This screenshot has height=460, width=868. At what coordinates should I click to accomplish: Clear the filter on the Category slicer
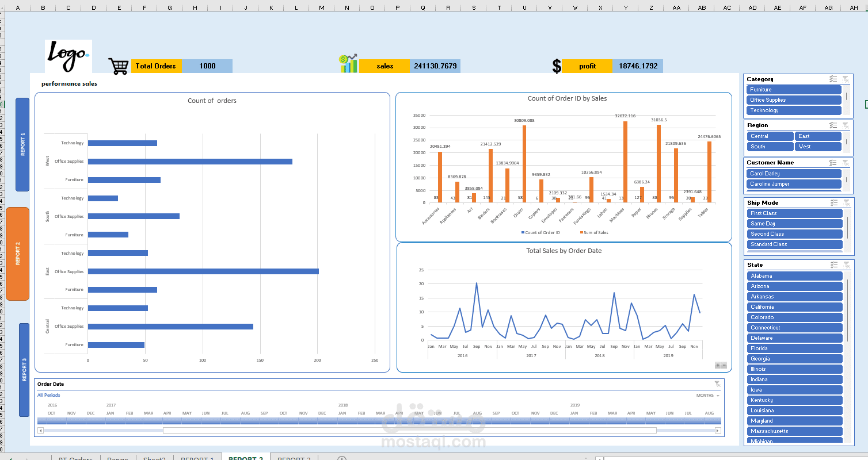[x=845, y=79]
